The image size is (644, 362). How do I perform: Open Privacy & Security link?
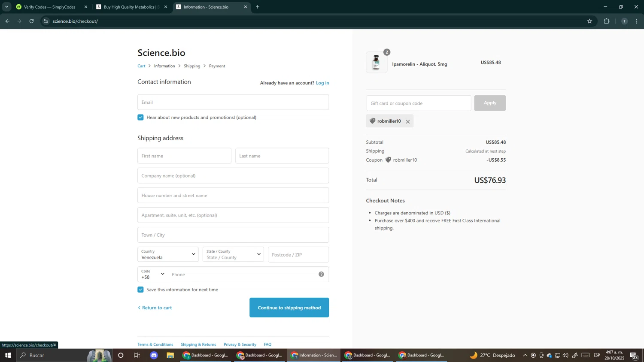240,344
